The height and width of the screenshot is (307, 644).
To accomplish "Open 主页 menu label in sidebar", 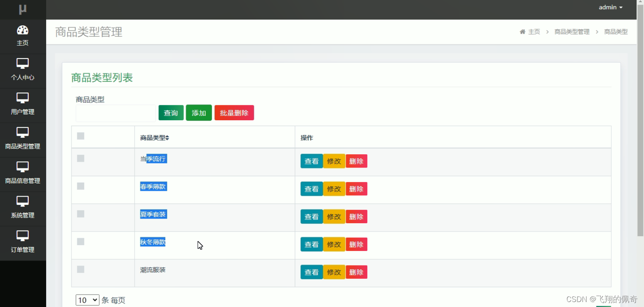I will [x=22, y=43].
